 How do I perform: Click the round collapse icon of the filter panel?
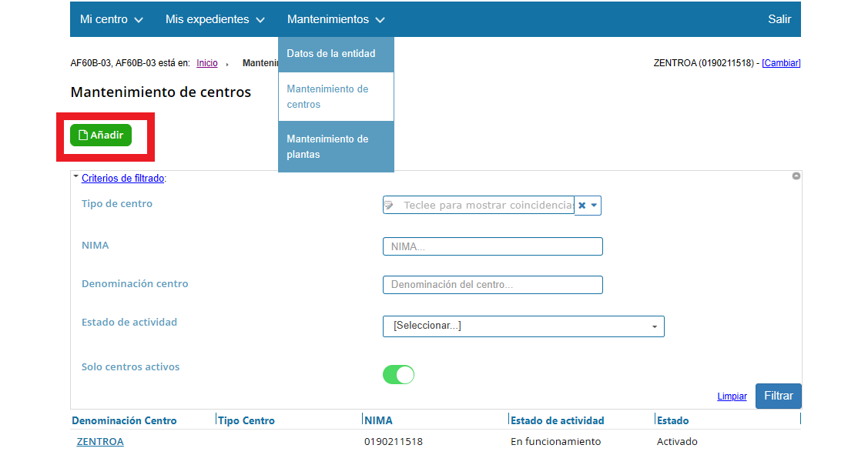click(x=796, y=176)
